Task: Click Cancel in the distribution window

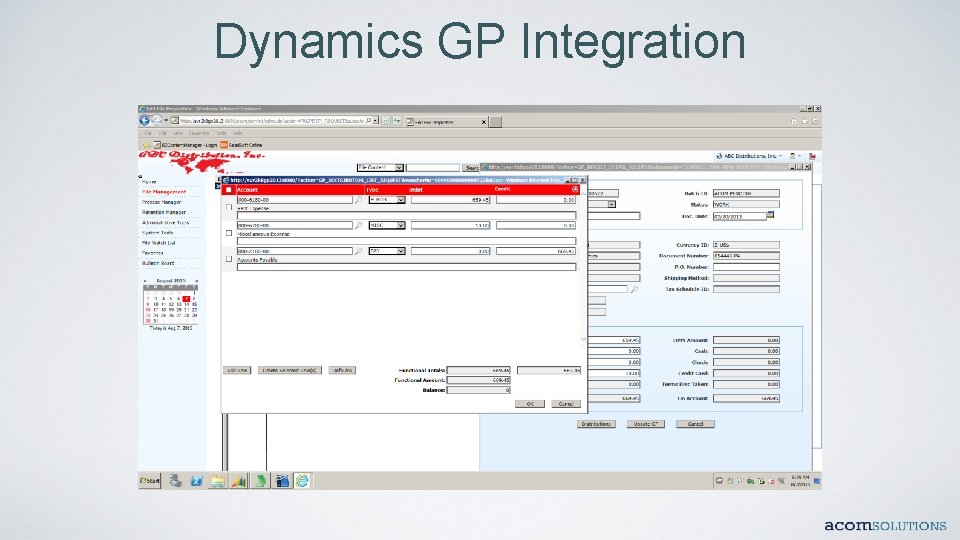Action: point(565,404)
